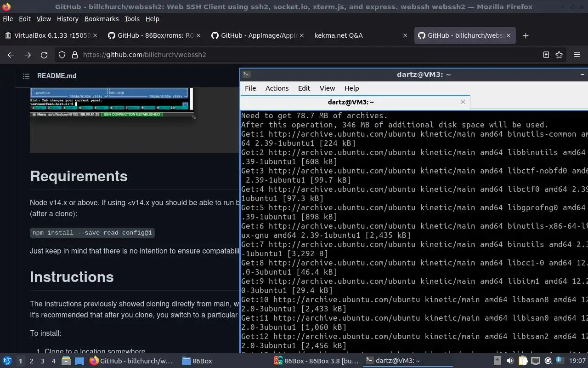Click the software update refresh tray icon
The image size is (588, 368).
[548, 361]
